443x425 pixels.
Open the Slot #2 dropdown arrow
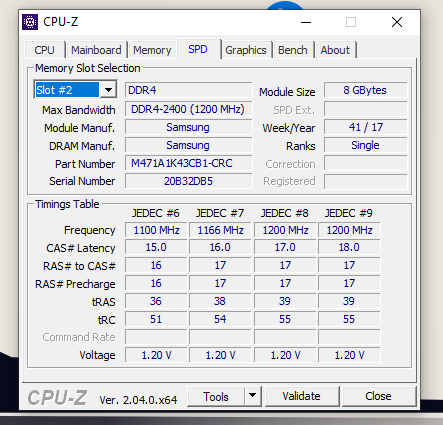click(108, 90)
